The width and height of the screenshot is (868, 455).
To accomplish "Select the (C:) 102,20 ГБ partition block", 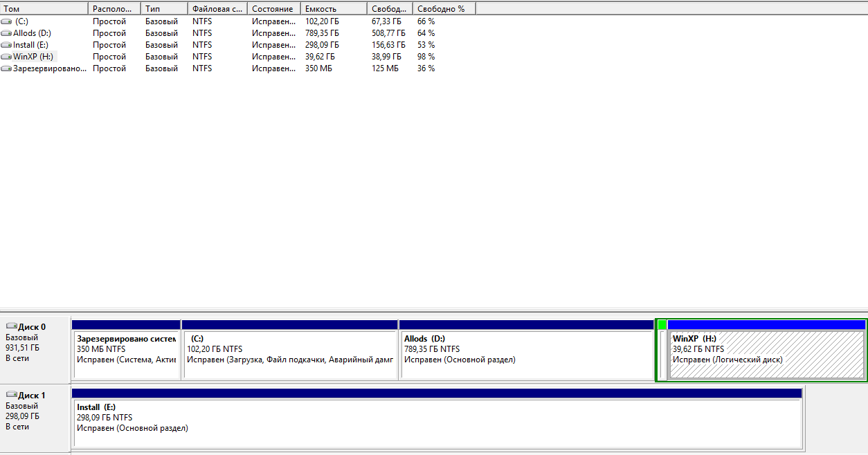I will pos(289,354).
